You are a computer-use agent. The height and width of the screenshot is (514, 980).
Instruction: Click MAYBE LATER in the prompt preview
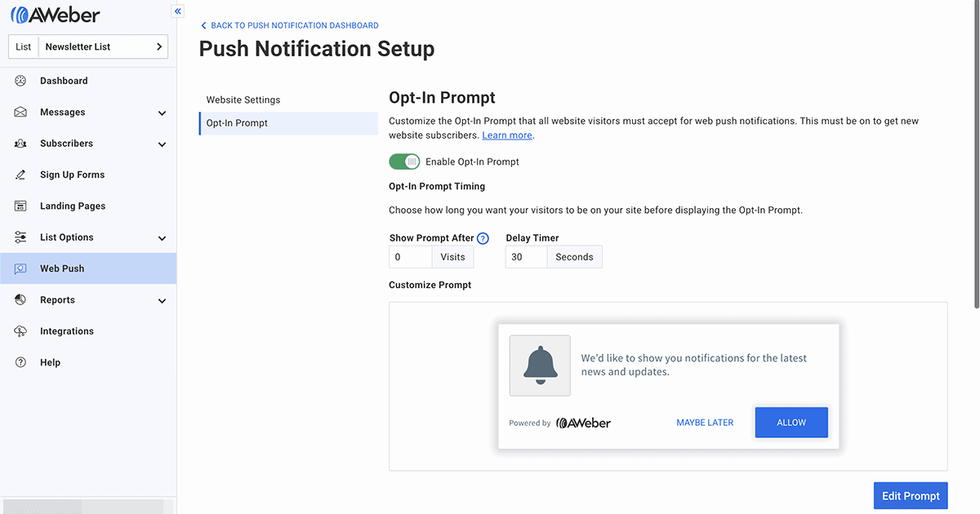(705, 423)
